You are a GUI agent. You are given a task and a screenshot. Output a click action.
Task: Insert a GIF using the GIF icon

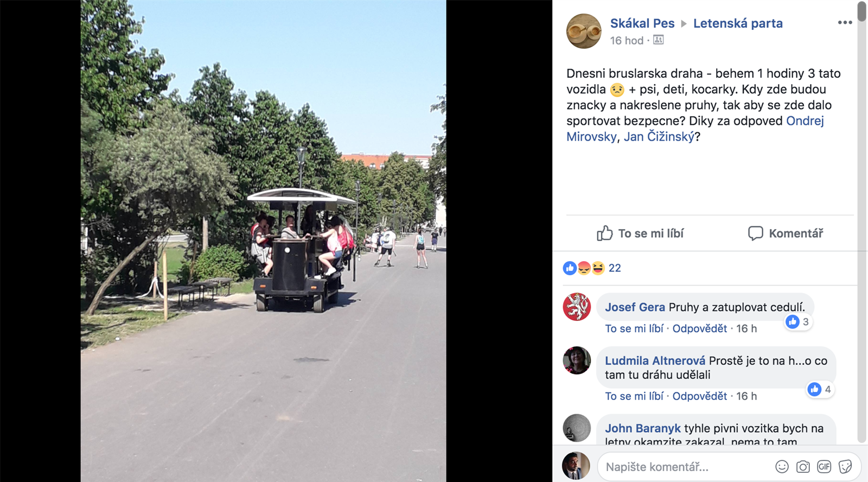824,466
